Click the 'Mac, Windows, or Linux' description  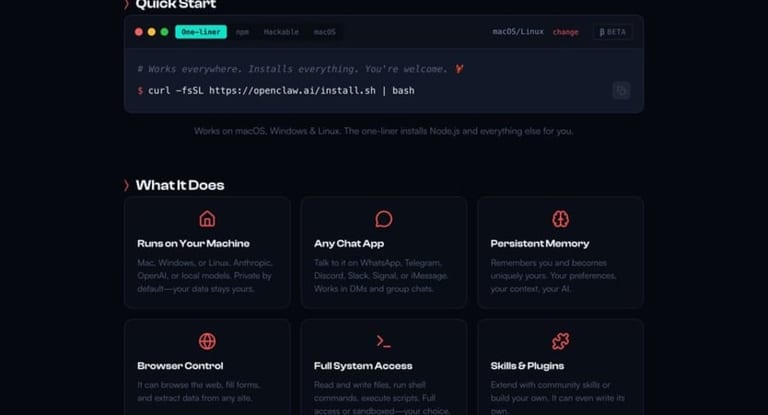pyautogui.click(x=205, y=276)
